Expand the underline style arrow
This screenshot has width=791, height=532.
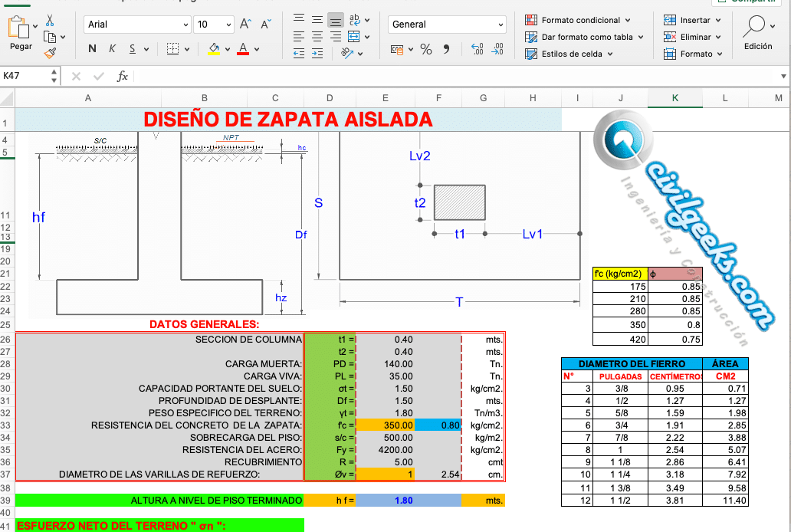(x=146, y=50)
